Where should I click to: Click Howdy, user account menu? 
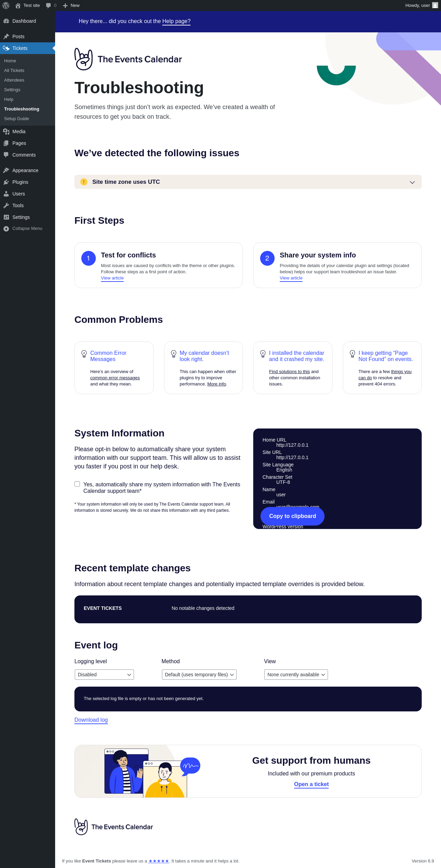tap(422, 6)
